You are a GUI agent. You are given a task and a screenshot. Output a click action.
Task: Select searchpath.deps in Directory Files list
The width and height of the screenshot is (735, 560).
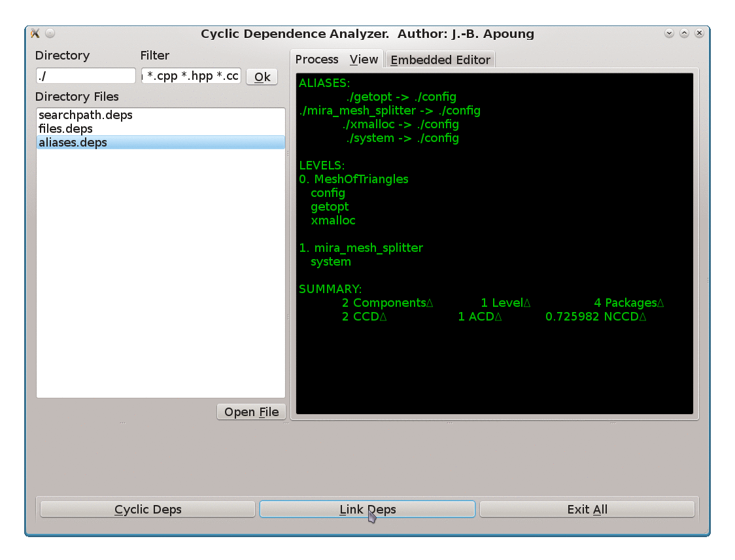pyautogui.click(x=86, y=115)
